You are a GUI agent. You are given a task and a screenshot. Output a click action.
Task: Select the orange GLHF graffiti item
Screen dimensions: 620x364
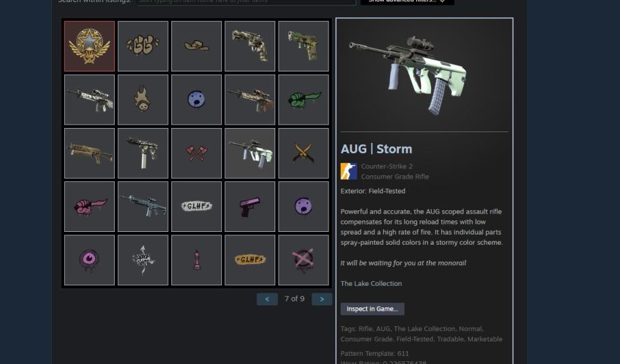[x=250, y=260]
